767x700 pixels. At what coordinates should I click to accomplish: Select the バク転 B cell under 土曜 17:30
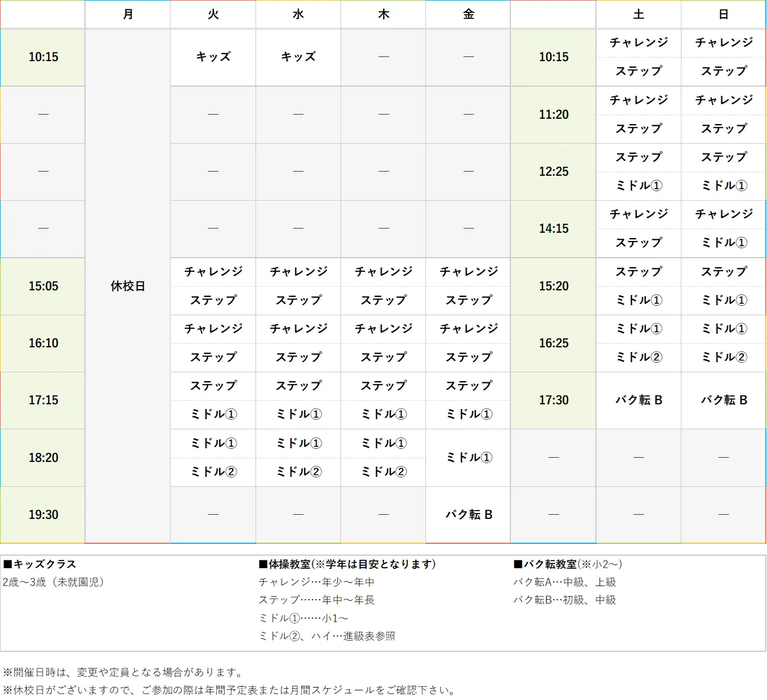[x=638, y=400]
